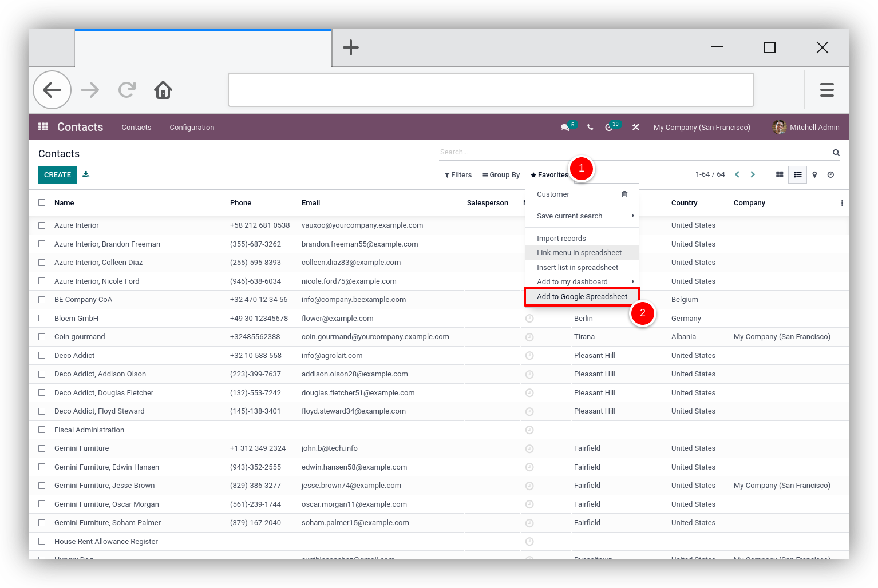Viewport: 878px width, 588px height.
Task: Toggle the select-all checkbox in header
Action: [42, 202]
